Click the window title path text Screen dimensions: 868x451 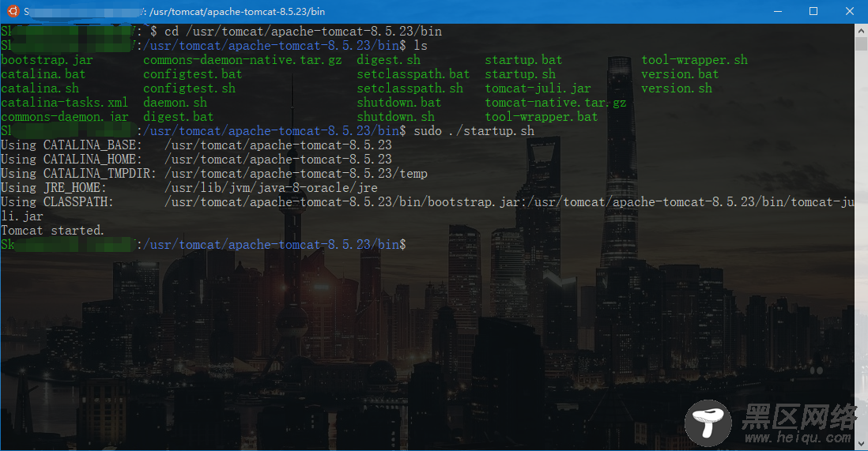[237, 12]
